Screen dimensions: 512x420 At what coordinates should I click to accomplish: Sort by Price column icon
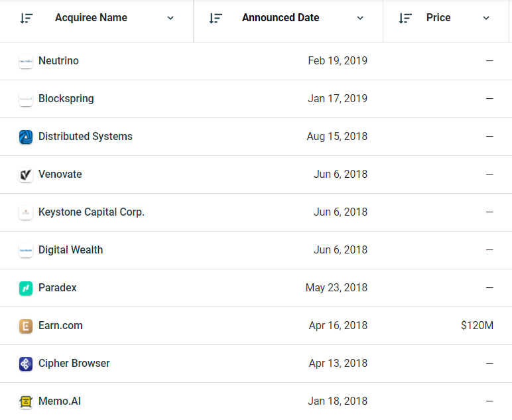pyautogui.click(x=405, y=18)
